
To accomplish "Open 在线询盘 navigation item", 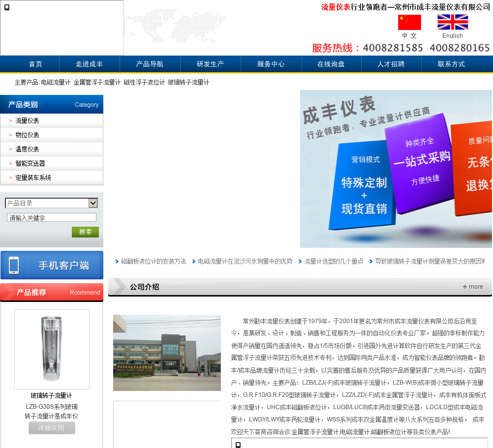I will click(331, 64).
